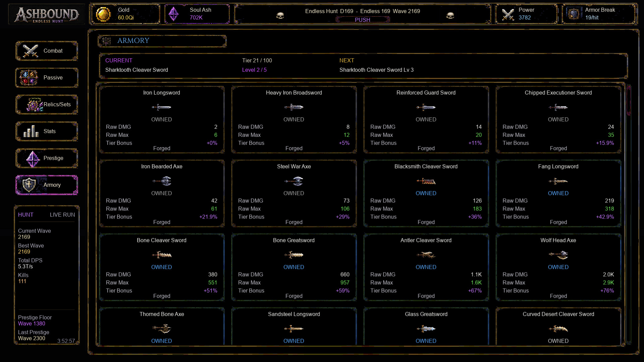The height and width of the screenshot is (362, 644).
Task: Click the Glass Greatsword weapon icon
Action: [x=426, y=329]
